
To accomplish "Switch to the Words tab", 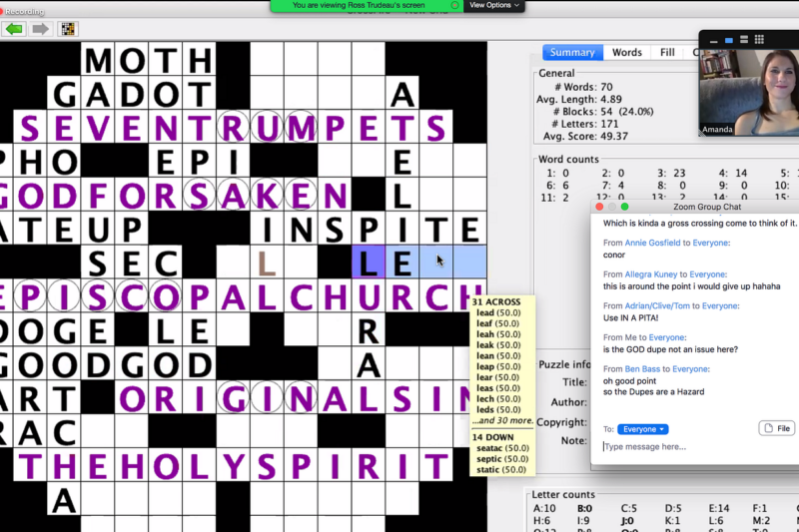I will click(x=627, y=52).
